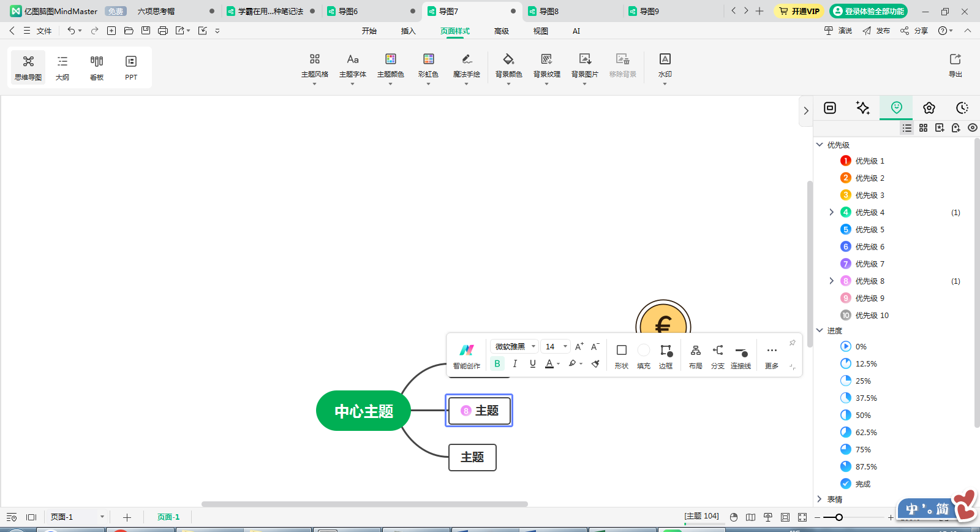
Task: Switch icon panel to grid view
Action: (x=923, y=127)
